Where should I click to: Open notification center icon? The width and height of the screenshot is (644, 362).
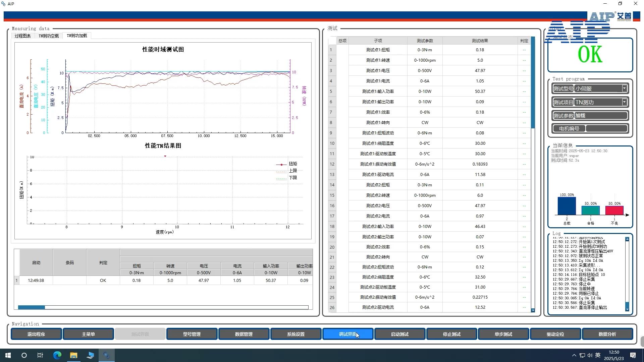[x=633, y=355]
